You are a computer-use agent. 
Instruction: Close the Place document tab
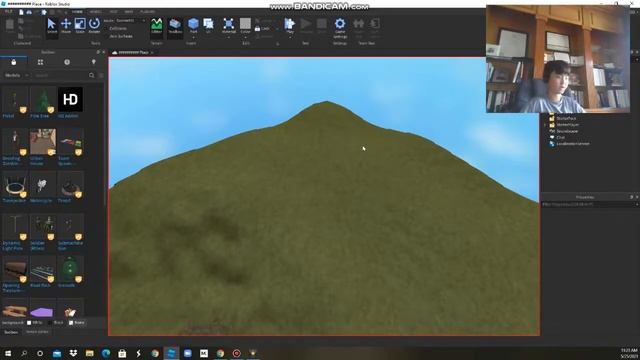tap(152, 53)
